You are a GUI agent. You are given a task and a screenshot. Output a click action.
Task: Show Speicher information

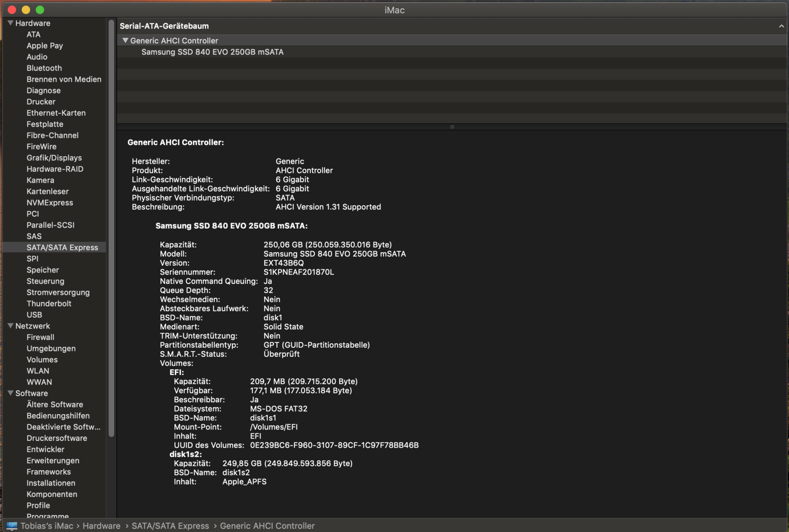pos(43,270)
